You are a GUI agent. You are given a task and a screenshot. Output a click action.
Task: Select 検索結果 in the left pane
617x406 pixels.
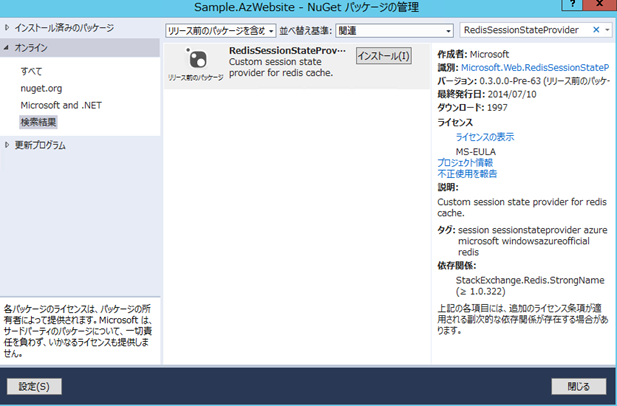[x=38, y=122]
